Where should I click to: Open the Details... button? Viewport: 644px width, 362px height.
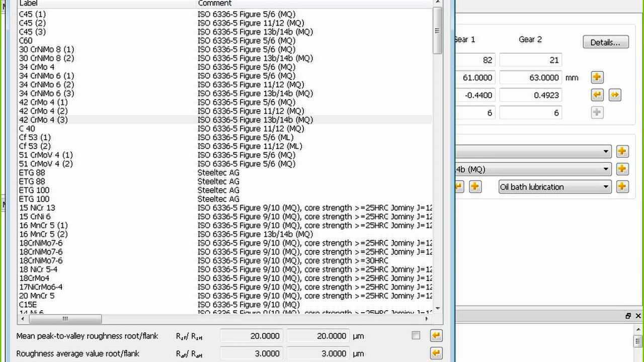606,42
